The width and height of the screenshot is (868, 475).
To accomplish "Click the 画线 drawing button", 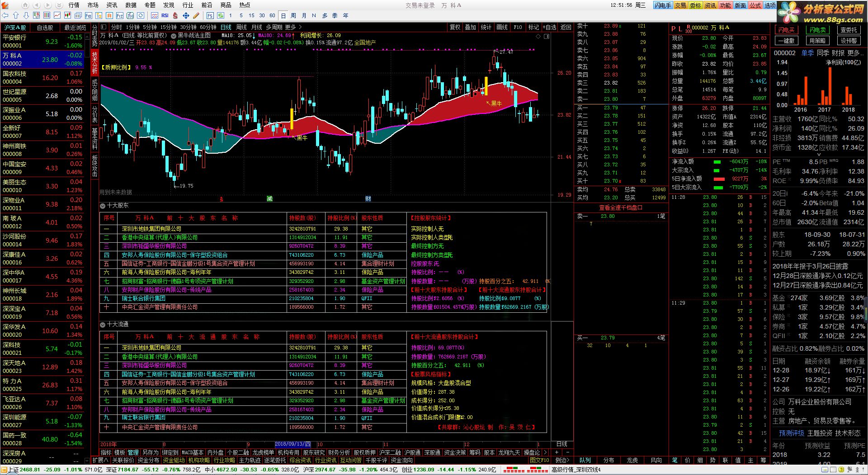I will point(502,27).
